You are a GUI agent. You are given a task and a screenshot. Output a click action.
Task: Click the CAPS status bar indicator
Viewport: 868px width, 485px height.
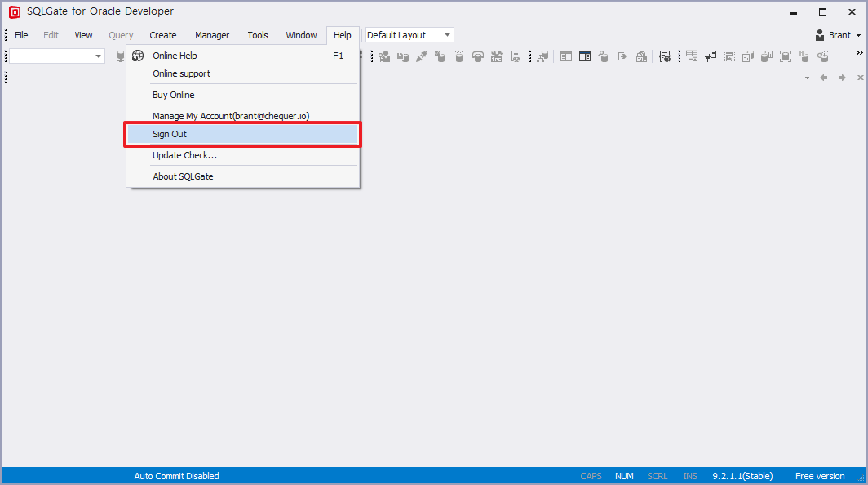tap(591, 476)
